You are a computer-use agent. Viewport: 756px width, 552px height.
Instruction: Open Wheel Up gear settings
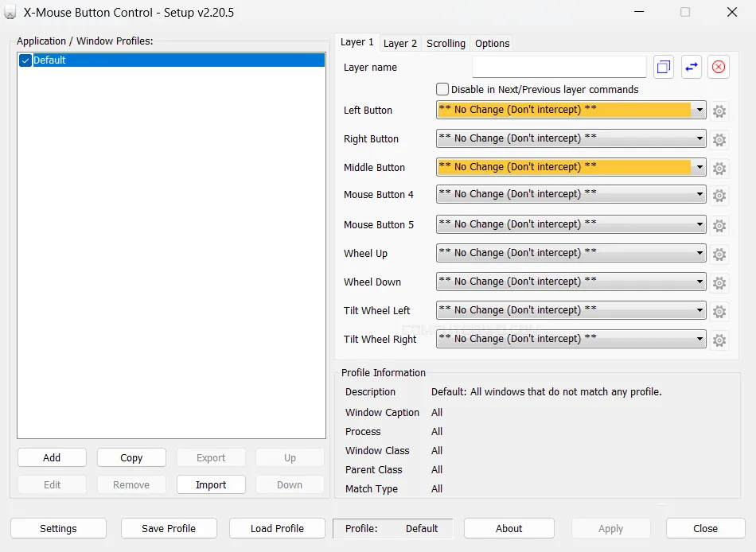pos(719,254)
